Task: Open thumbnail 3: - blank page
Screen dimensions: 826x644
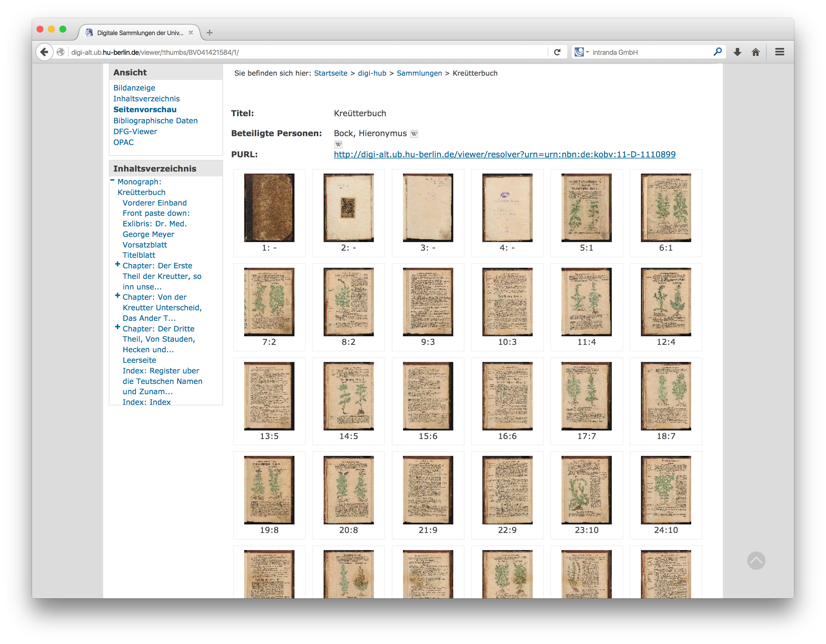Action: (x=428, y=208)
